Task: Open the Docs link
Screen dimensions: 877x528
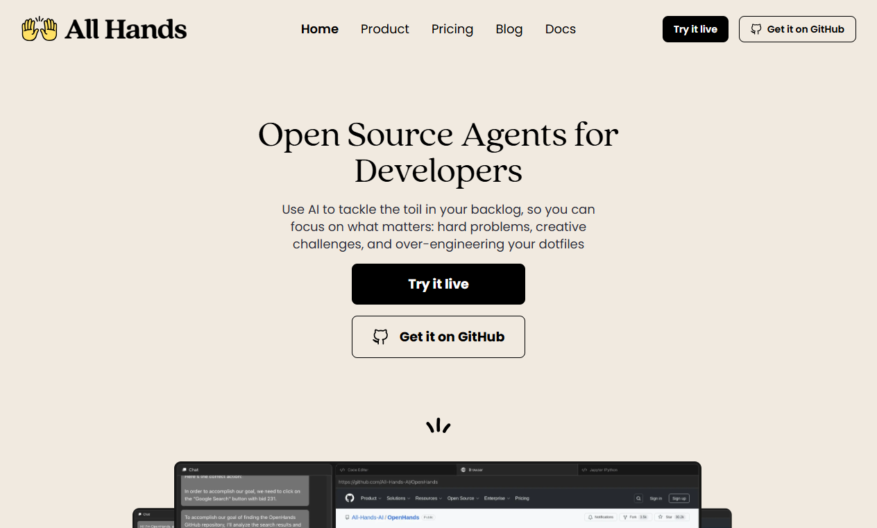Action: click(560, 29)
